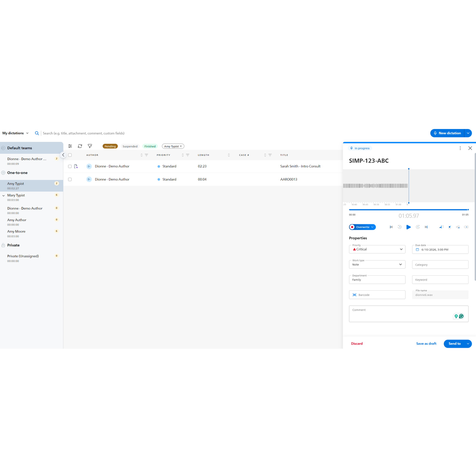Select Amy Typist in the sidebar
The image size is (476, 476).
pyautogui.click(x=32, y=186)
